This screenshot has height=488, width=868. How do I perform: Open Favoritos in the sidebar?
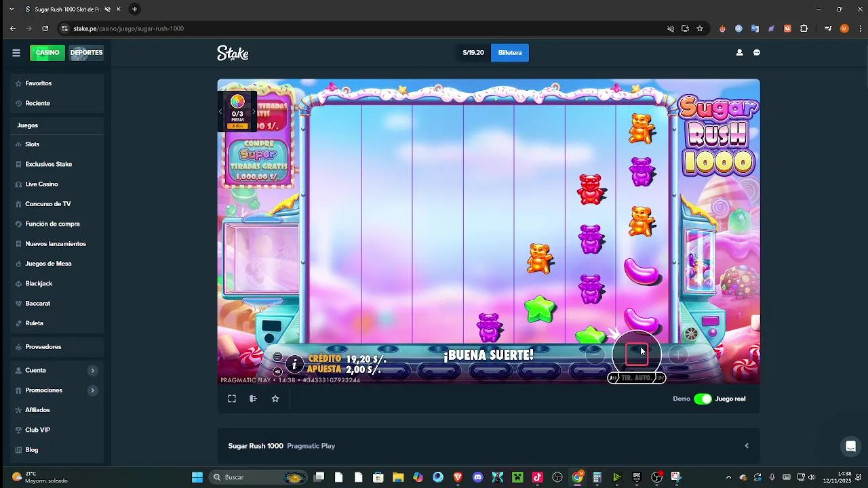pyautogui.click(x=58, y=83)
